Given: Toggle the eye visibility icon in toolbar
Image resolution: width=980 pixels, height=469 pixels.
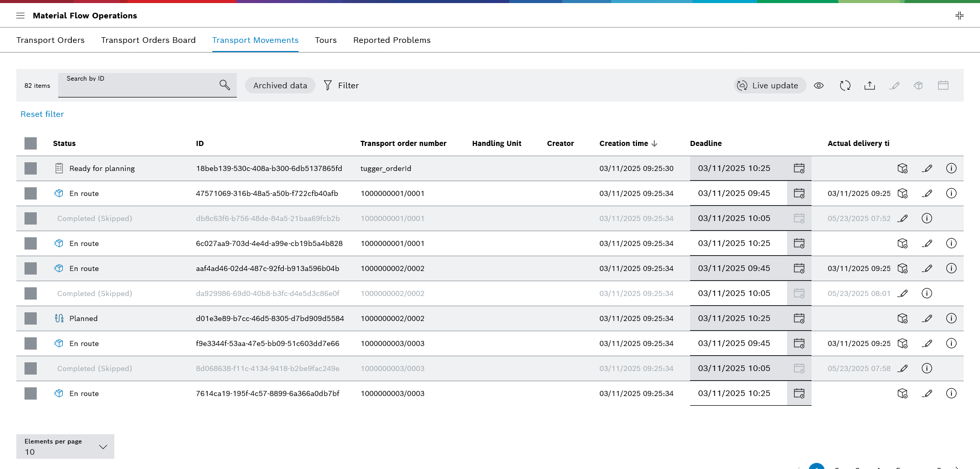Looking at the screenshot, I should (819, 86).
